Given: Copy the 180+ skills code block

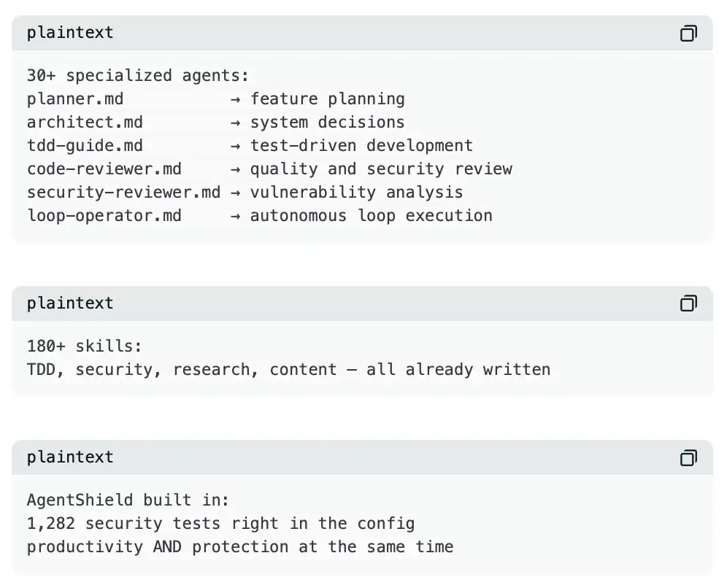Looking at the screenshot, I should pos(688,303).
